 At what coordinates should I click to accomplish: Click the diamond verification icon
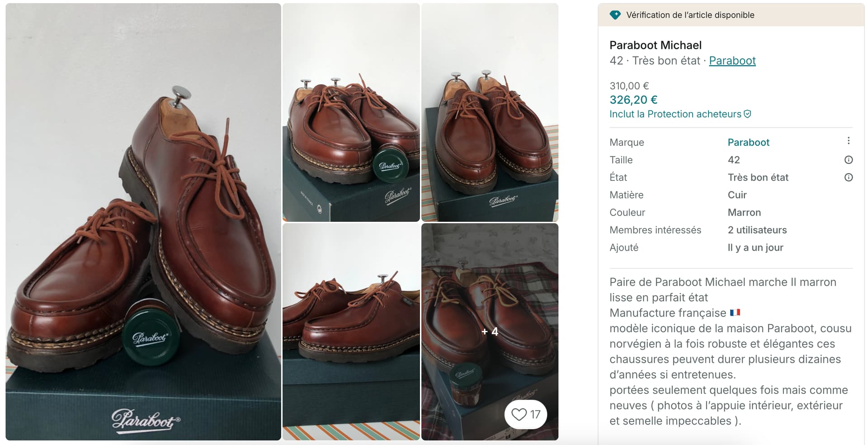pyautogui.click(x=615, y=15)
